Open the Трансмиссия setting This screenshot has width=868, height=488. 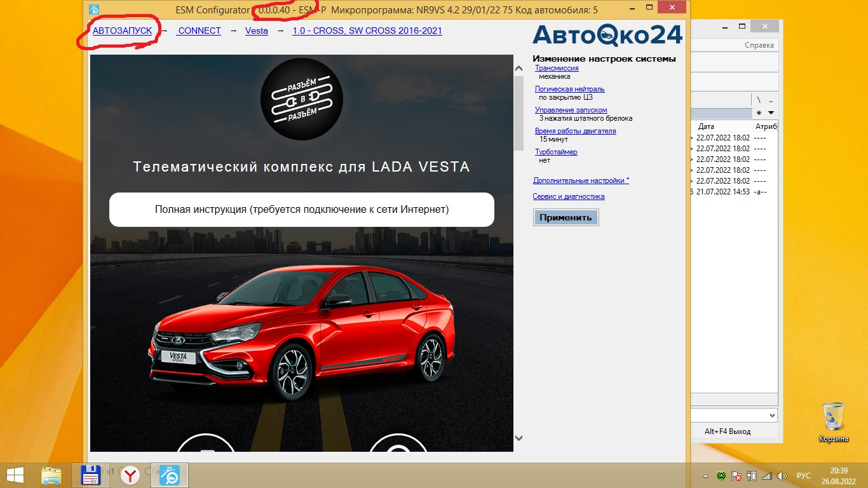pos(557,68)
